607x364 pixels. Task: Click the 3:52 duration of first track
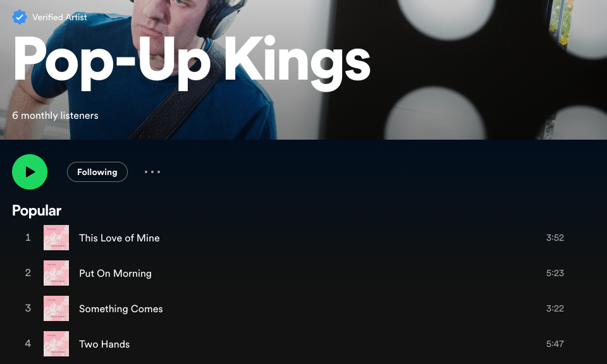click(555, 238)
